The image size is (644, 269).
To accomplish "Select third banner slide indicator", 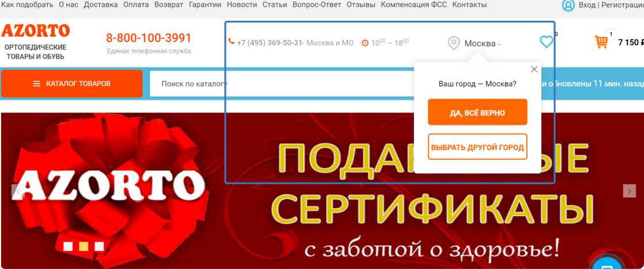I will click(99, 246).
